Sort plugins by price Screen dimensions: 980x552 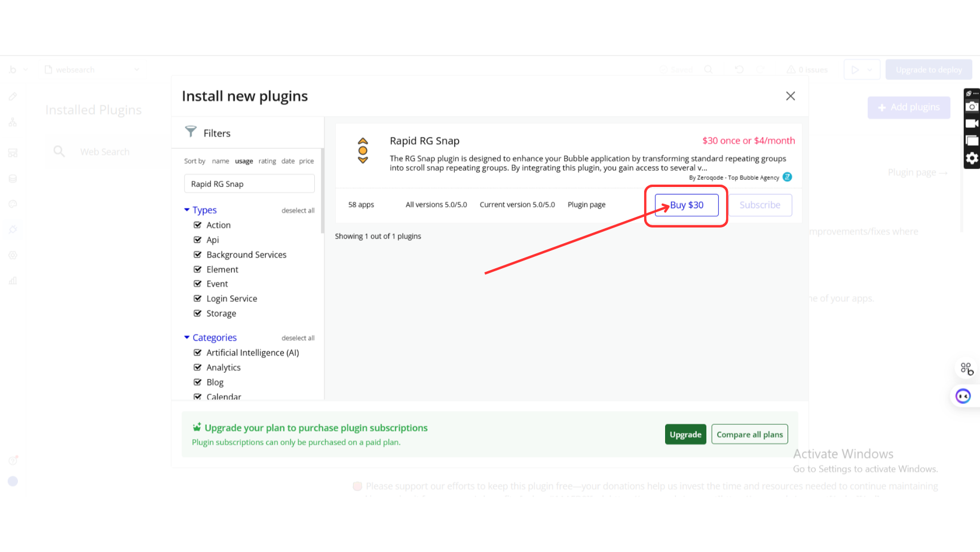coord(307,161)
